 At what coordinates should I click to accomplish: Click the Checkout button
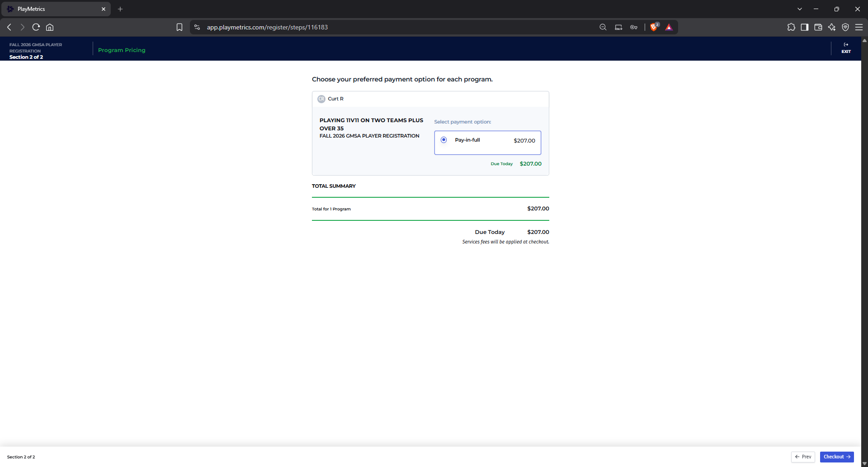pos(837,457)
